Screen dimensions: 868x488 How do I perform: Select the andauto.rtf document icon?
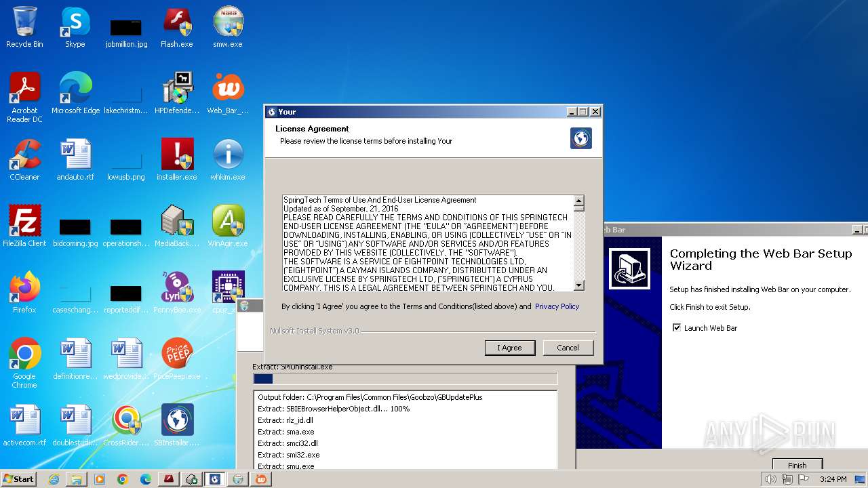point(75,160)
